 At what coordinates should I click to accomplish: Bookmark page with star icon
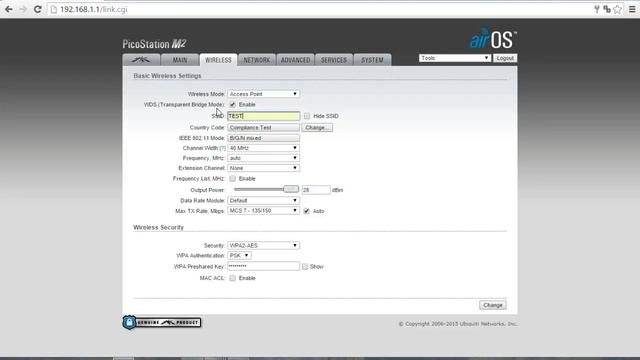coord(618,9)
